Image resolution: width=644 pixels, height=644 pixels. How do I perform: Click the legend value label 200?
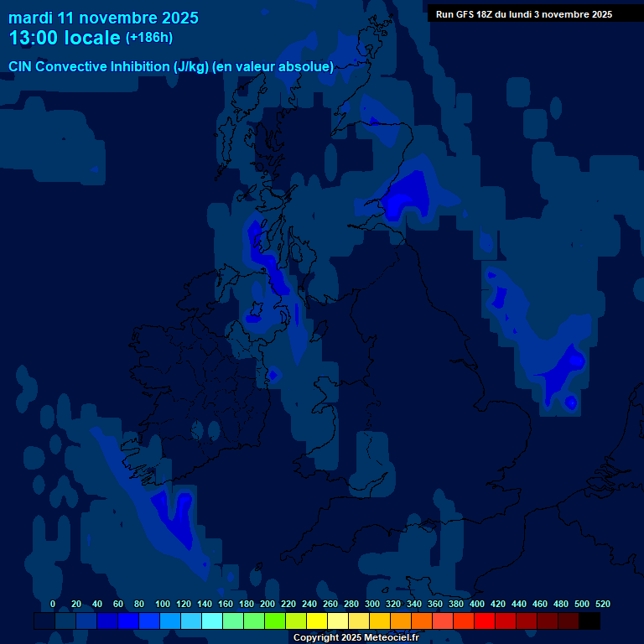[267, 604]
